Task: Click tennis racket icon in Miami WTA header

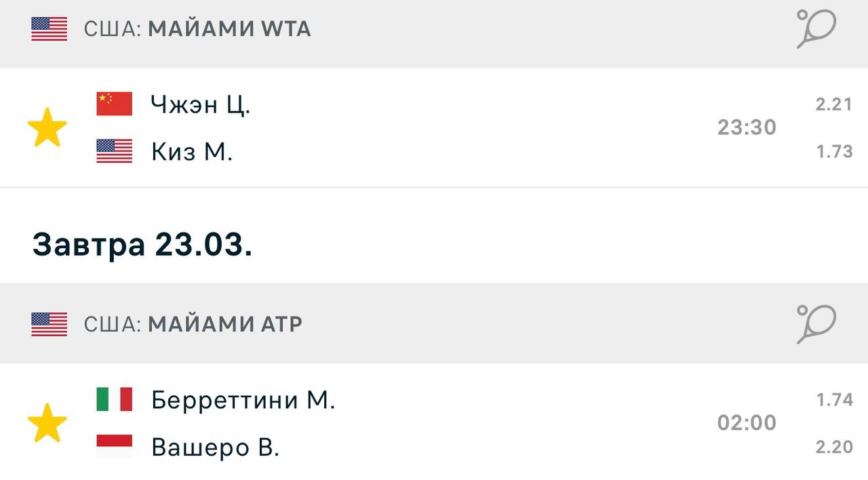Action: 816,28
